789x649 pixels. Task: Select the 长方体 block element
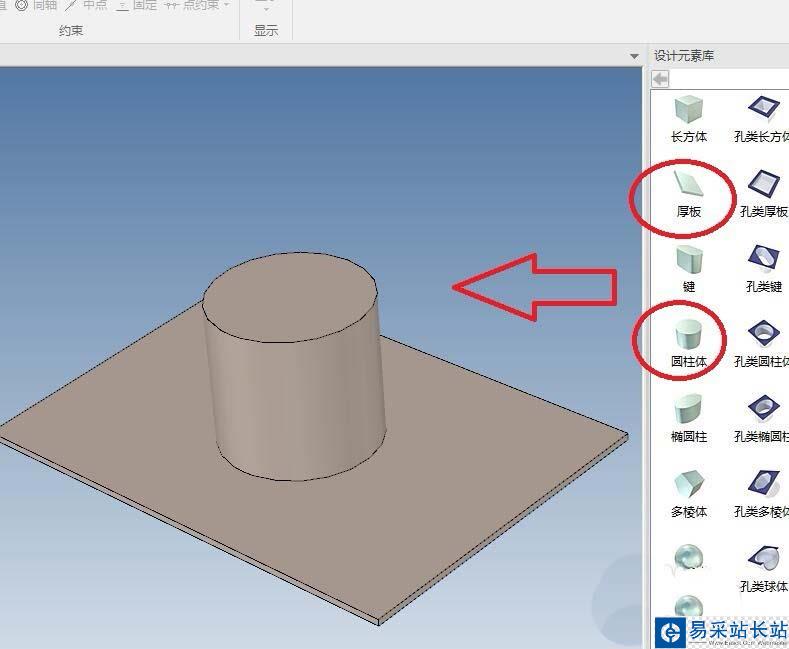(688, 120)
